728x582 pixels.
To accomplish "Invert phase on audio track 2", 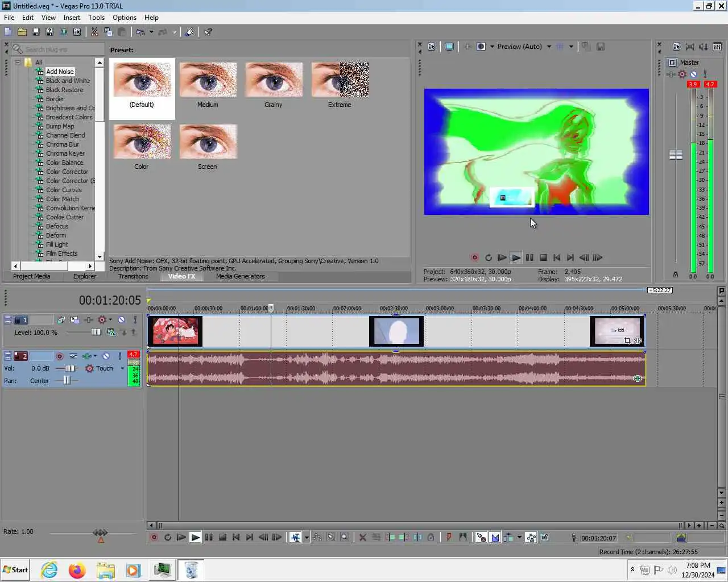I will tap(73, 356).
